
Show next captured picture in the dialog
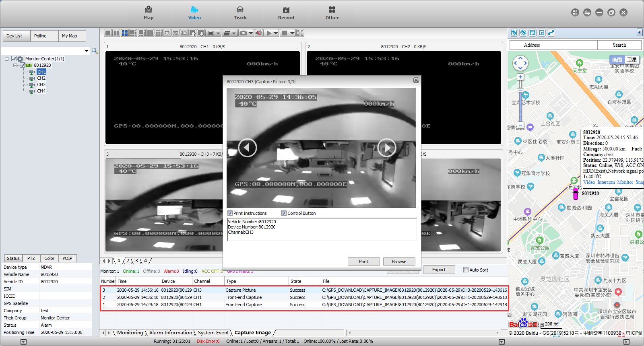click(x=387, y=148)
